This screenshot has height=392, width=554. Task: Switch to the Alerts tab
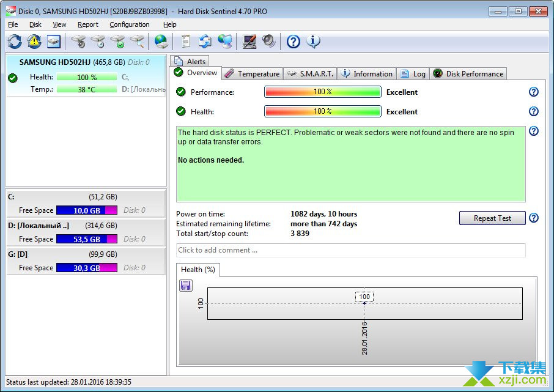coord(190,61)
